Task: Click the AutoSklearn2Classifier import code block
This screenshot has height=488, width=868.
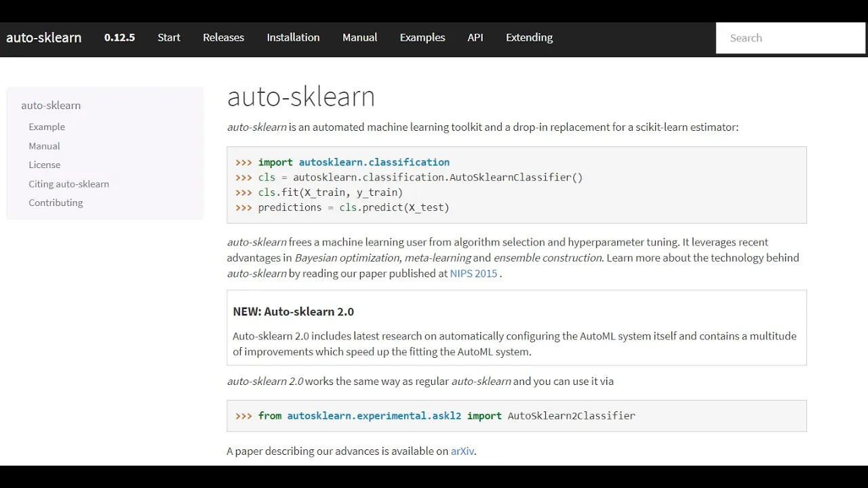Action: pos(517,415)
